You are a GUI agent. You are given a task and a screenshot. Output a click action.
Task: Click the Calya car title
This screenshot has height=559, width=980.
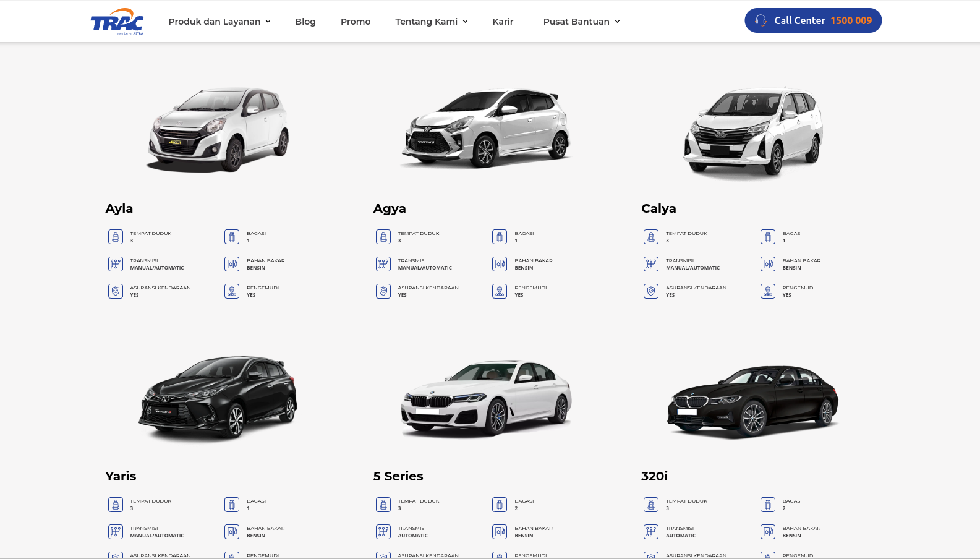coord(658,208)
